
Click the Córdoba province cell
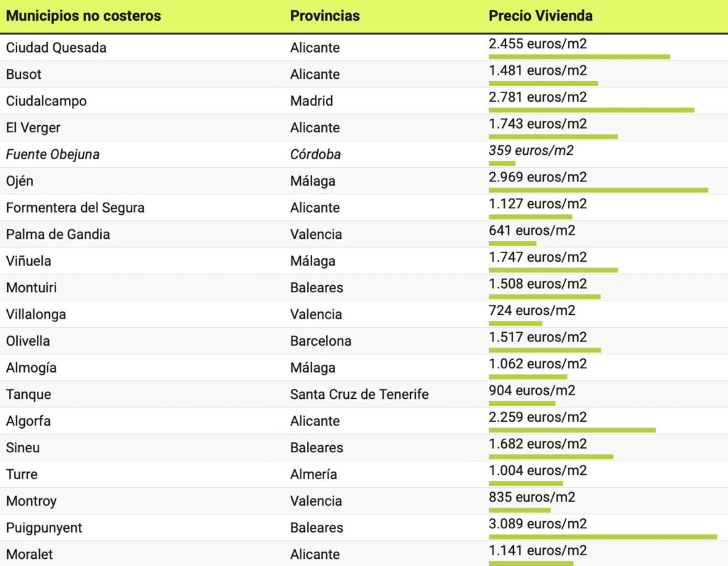315,154
